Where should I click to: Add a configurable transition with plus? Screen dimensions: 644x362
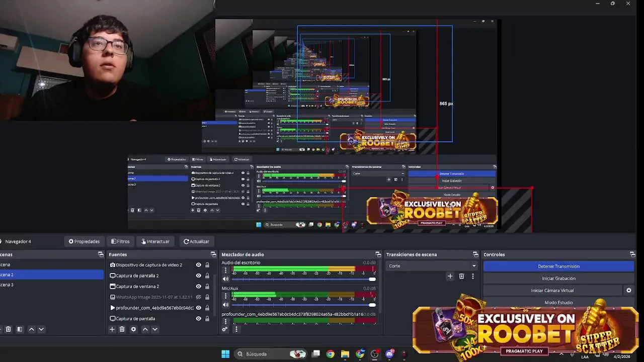click(x=450, y=276)
